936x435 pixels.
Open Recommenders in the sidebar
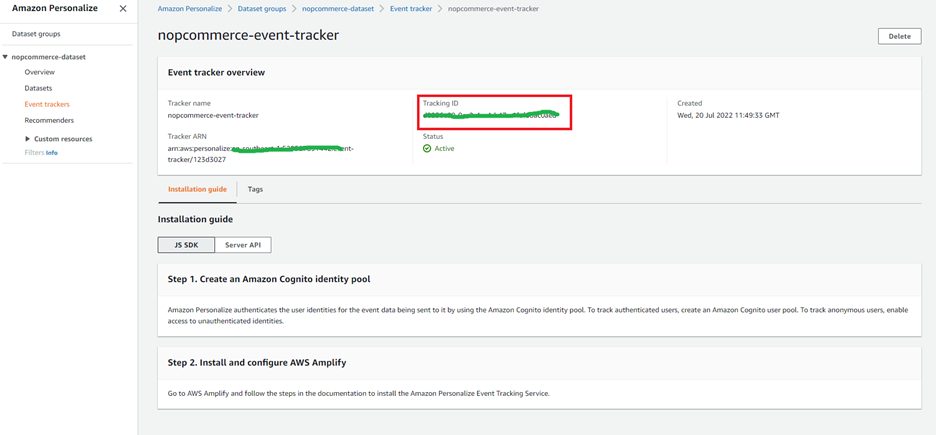click(49, 121)
